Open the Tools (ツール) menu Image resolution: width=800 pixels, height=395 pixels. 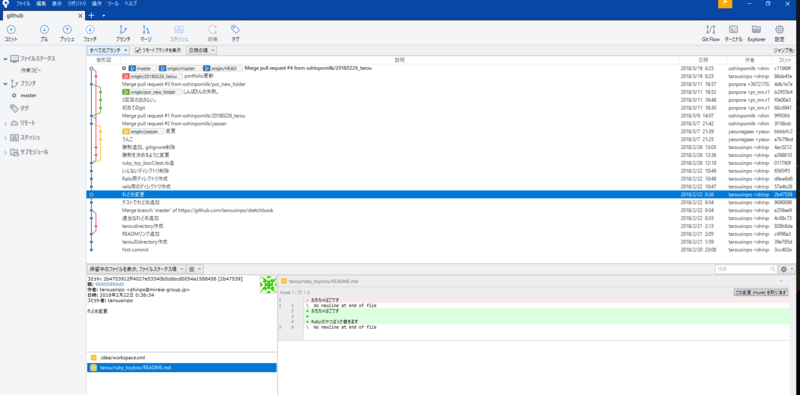pos(113,4)
